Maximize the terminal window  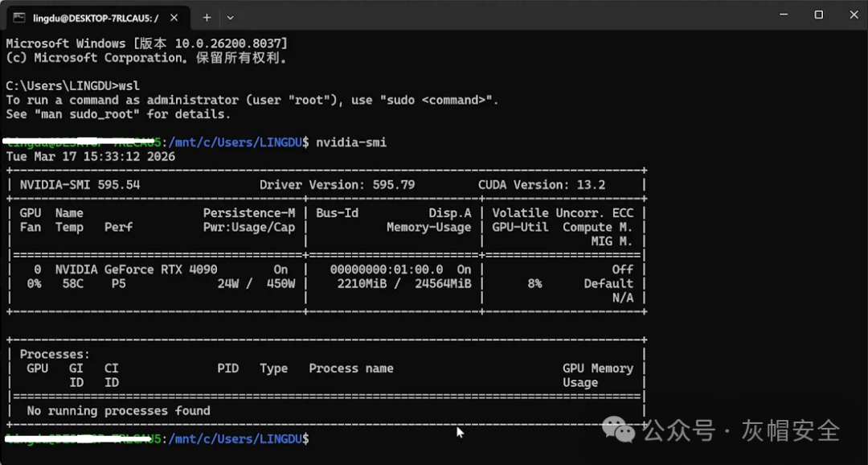[819, 15]
